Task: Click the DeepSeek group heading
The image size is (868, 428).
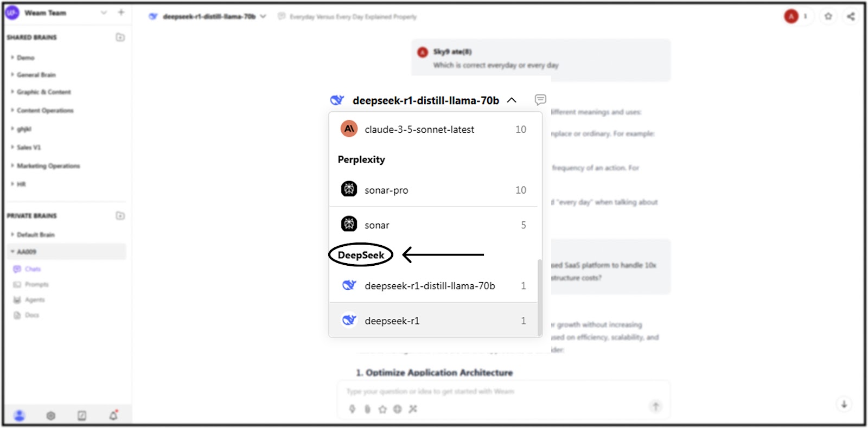Action: pyautogui.click(x=361, y=255)
